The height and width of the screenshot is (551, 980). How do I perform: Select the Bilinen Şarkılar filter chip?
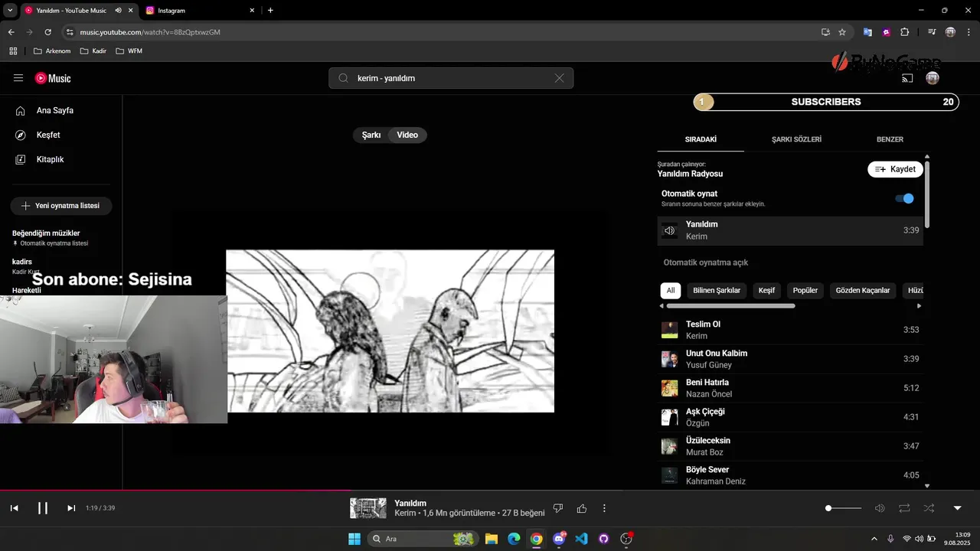717,290
